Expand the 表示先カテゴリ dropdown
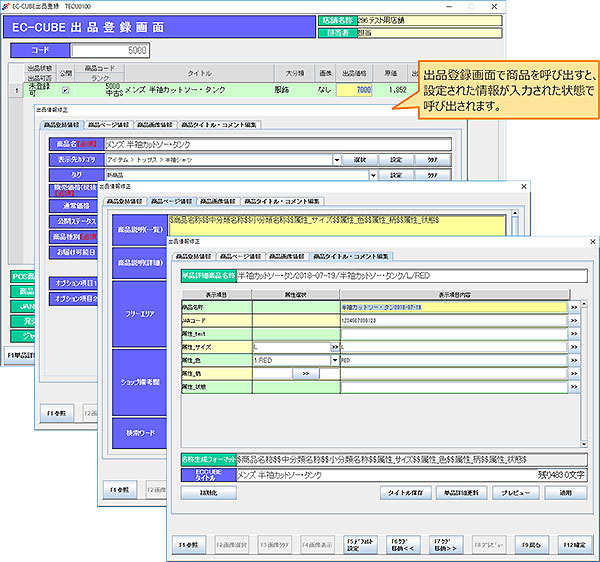The image size is (600, 562). (339, 159)
